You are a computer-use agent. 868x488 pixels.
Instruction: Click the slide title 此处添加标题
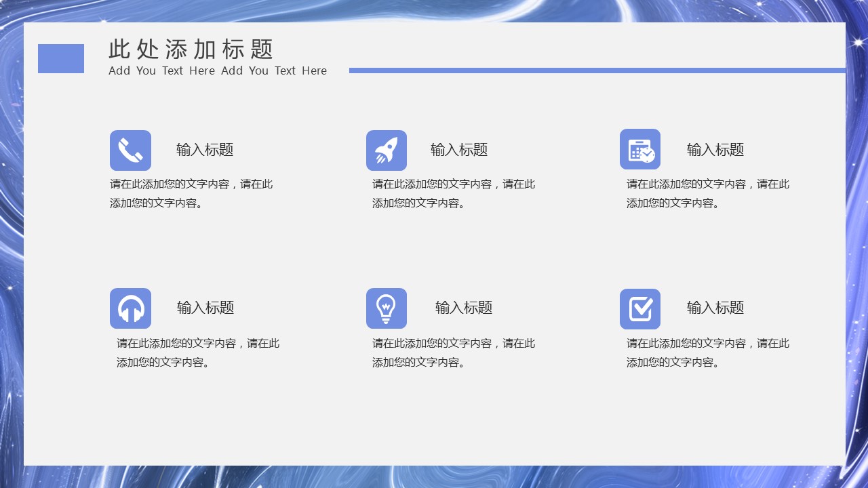[191, 49]
